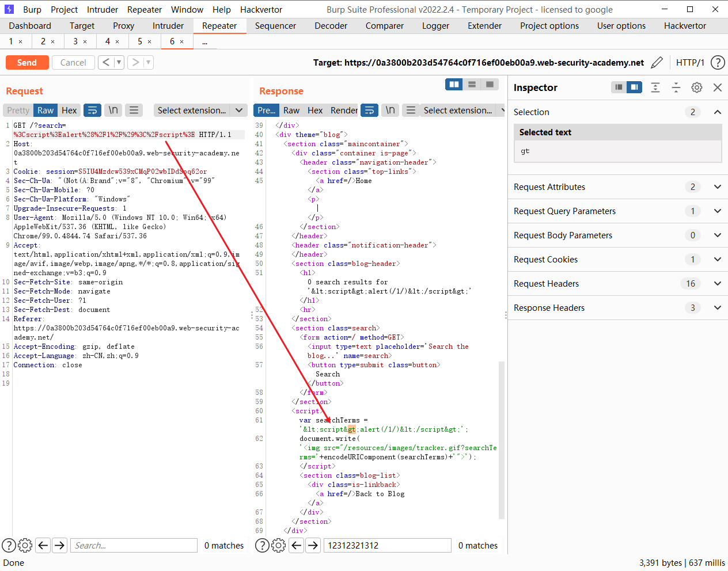Click the pencil icon to edit the Target
Screen dimensions: 728x571
657,62
